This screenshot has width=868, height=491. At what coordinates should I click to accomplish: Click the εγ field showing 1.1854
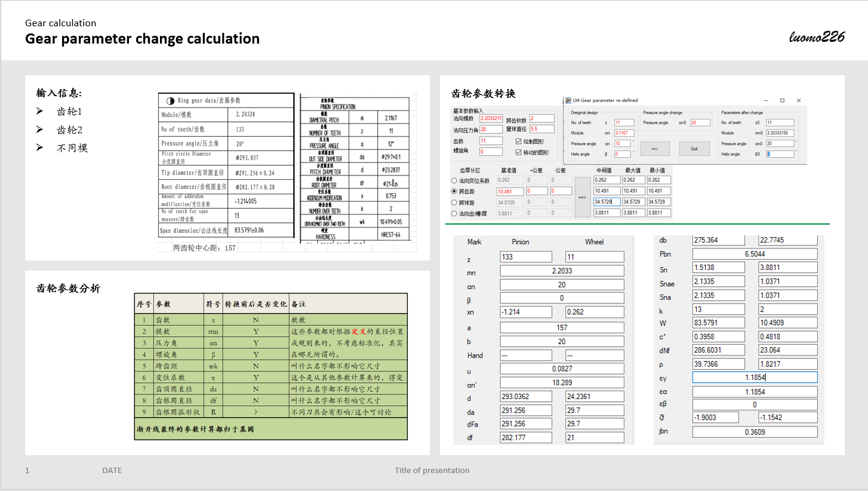755,378
